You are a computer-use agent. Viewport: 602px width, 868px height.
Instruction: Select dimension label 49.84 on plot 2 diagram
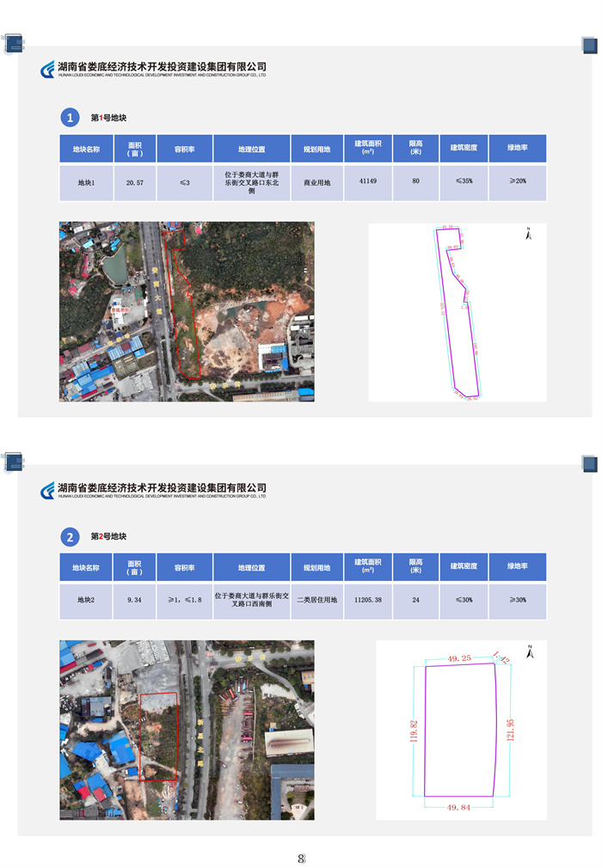[458, 808]
